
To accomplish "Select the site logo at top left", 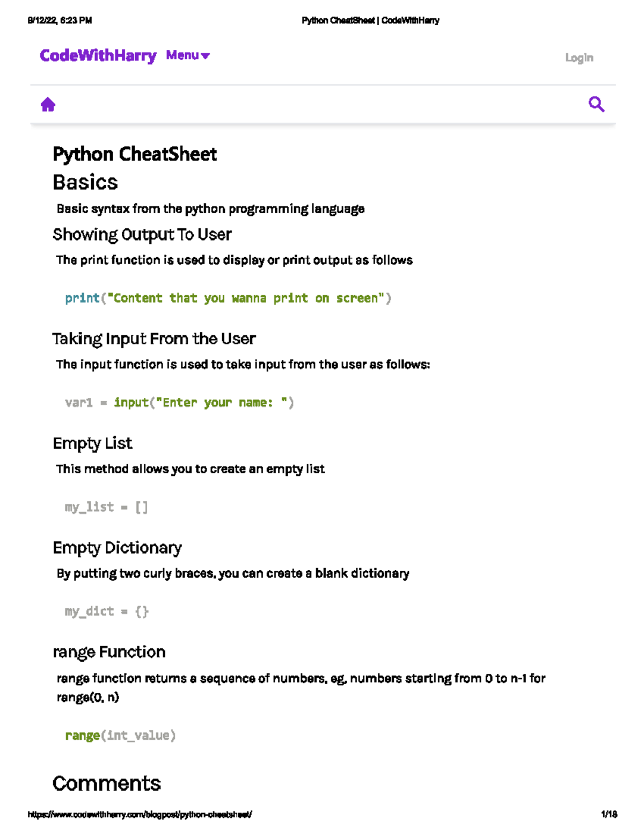I will pyautogui.click(x=97, y=55).
